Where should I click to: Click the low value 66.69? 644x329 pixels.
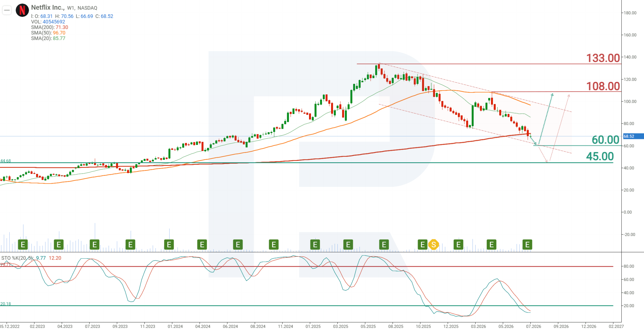click(x=87, y=16)
